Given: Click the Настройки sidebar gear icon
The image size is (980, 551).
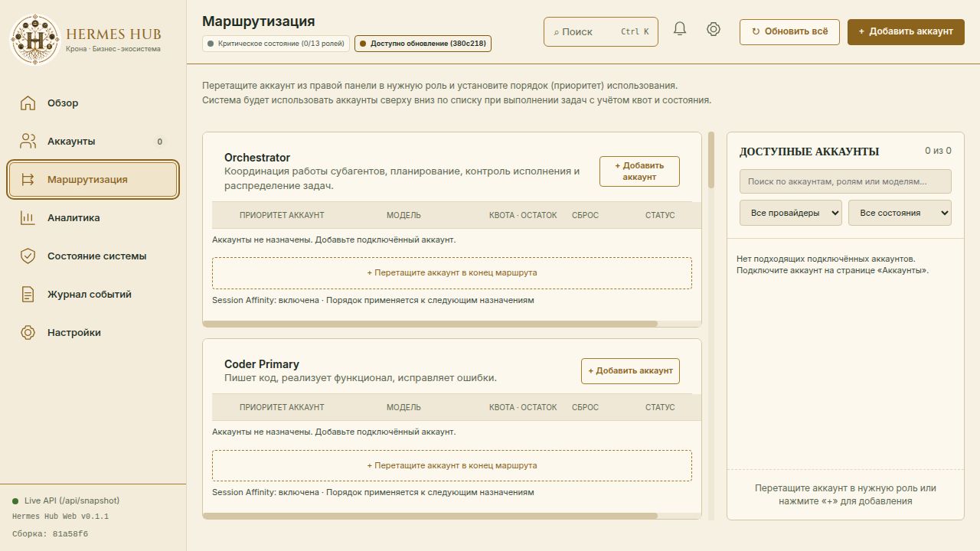Looking at the screenshot, I should (x=28, y=333).
